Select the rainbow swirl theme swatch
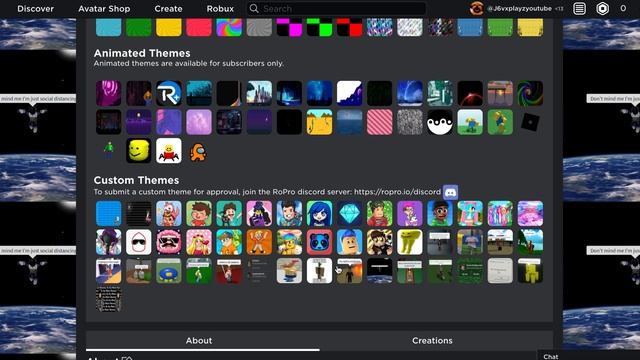The height and width of the screenshot is (360, 640). coord(229,27)
